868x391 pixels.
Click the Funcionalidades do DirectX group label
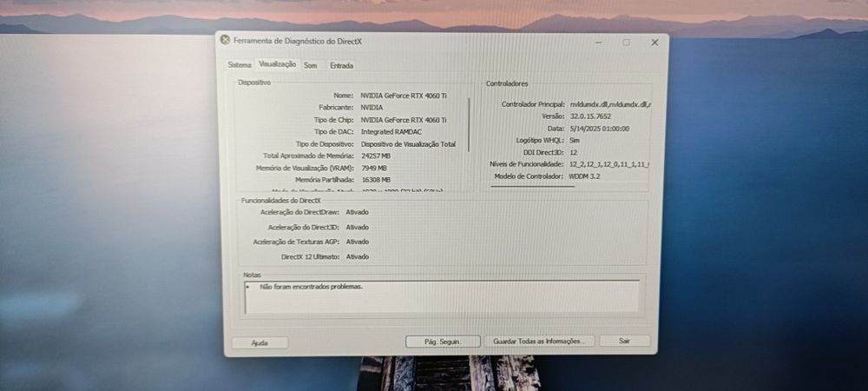point(280,201)
